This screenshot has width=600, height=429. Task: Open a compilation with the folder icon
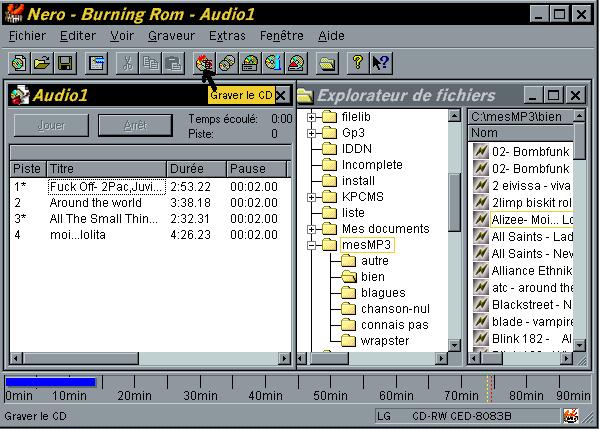[x=42, y=63]
